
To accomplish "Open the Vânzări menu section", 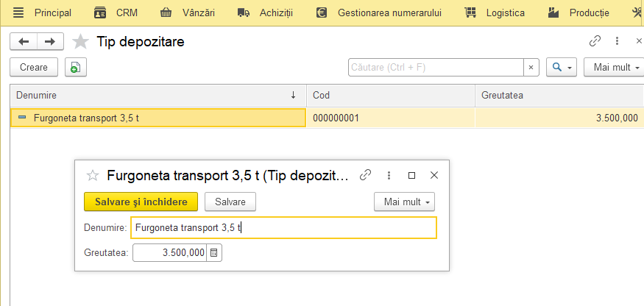I will click(187, 13).
